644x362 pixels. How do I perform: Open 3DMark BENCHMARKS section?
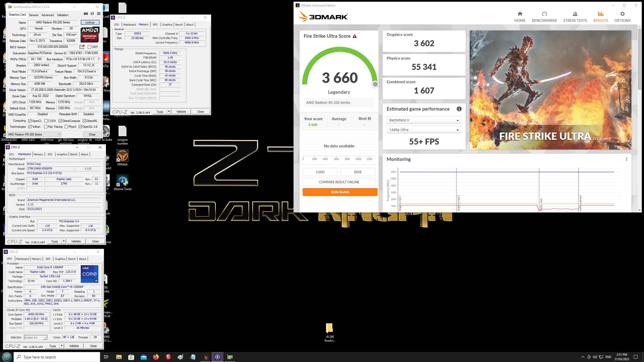coord(544,17)
